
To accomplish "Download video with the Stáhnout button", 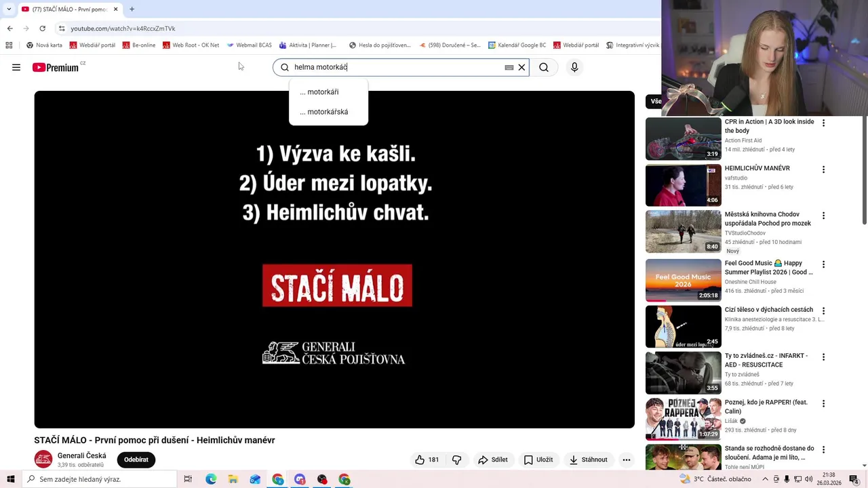I will (589, 460).
